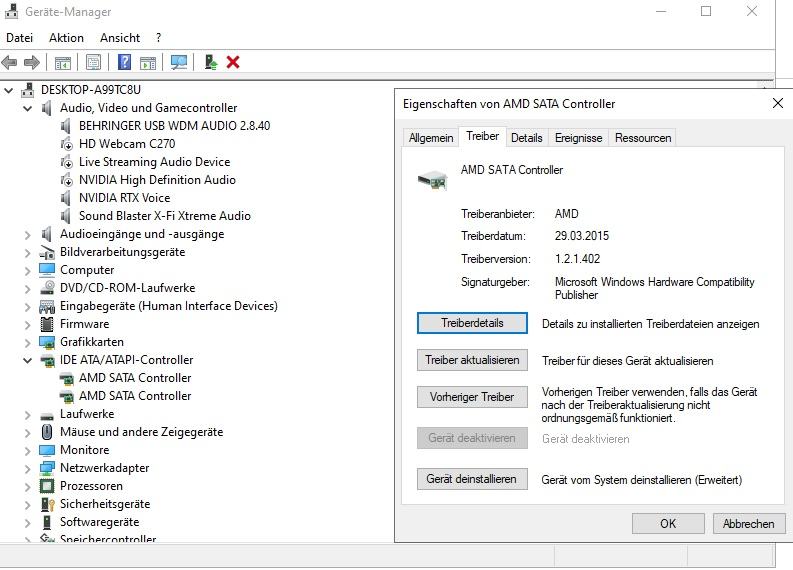Click the Monitore display icon

click(47, 450)
